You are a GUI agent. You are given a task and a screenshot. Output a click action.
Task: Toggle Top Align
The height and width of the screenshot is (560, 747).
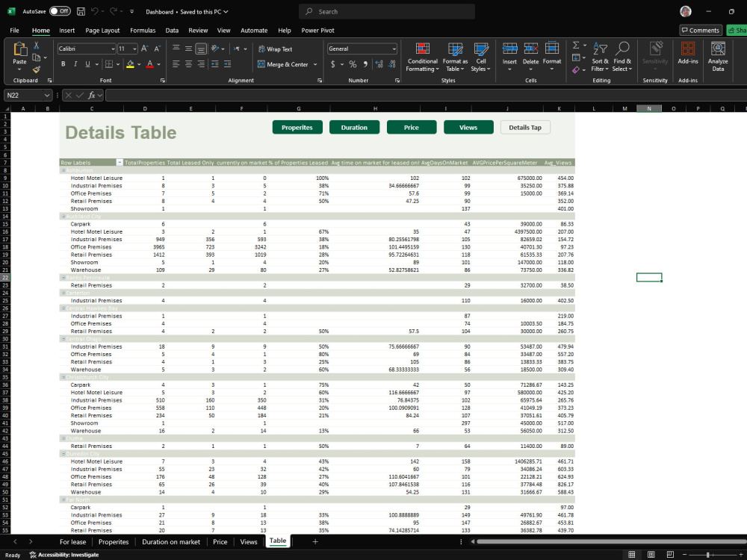[176, 49]
